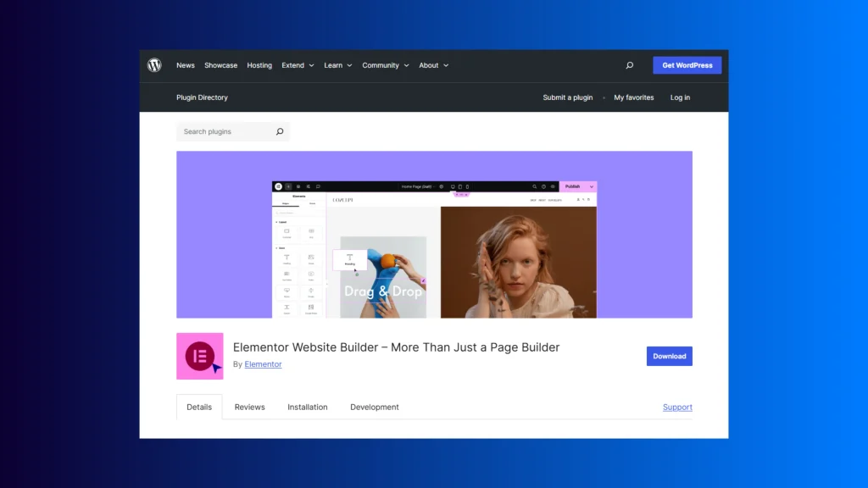The width and height of the screenshot is (868, 488).
Task: Switch to the Reviews tab
Action: tap(249, 408)
